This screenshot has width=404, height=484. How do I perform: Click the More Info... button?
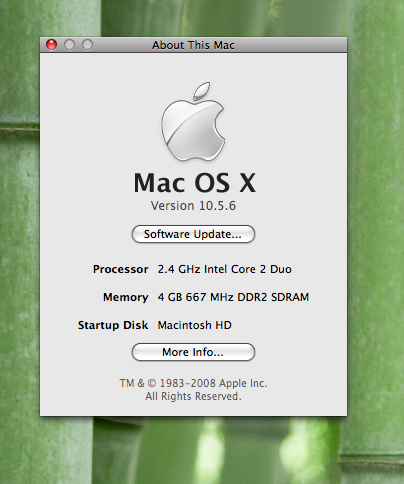(x=193, y=352)
